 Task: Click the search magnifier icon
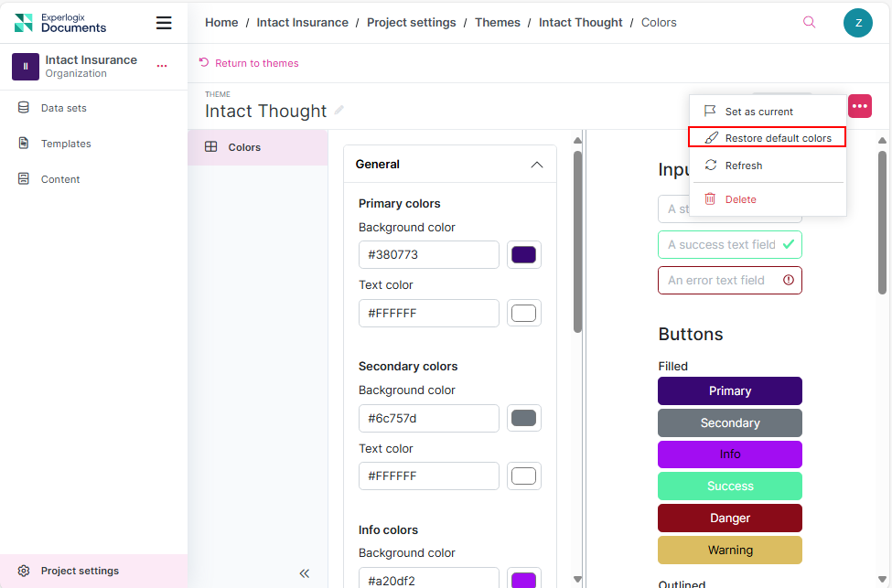pos(809,23)
